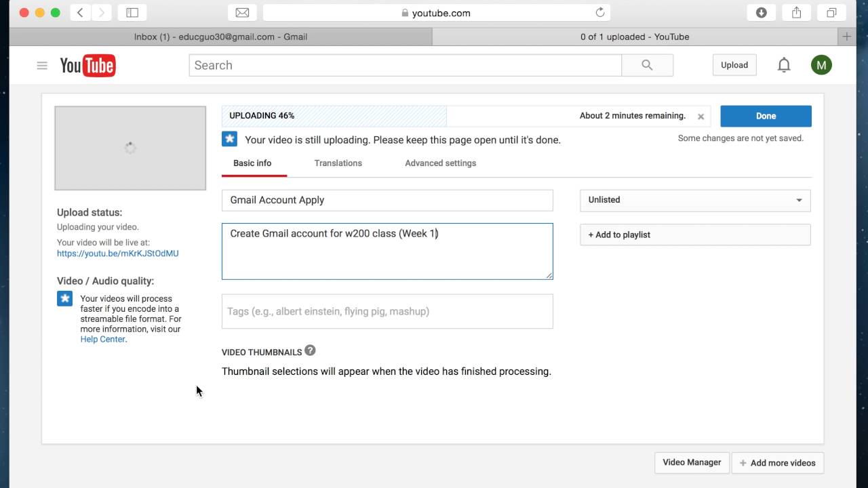Switch to the Translations tab

338,163
